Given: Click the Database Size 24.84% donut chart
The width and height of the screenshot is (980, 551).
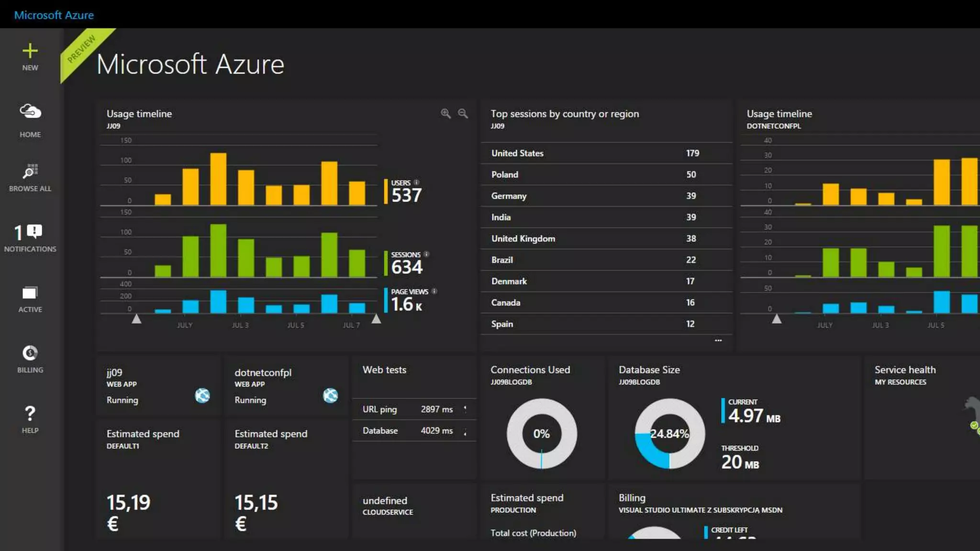Looking at the screenshot, I should coord(669,434).
